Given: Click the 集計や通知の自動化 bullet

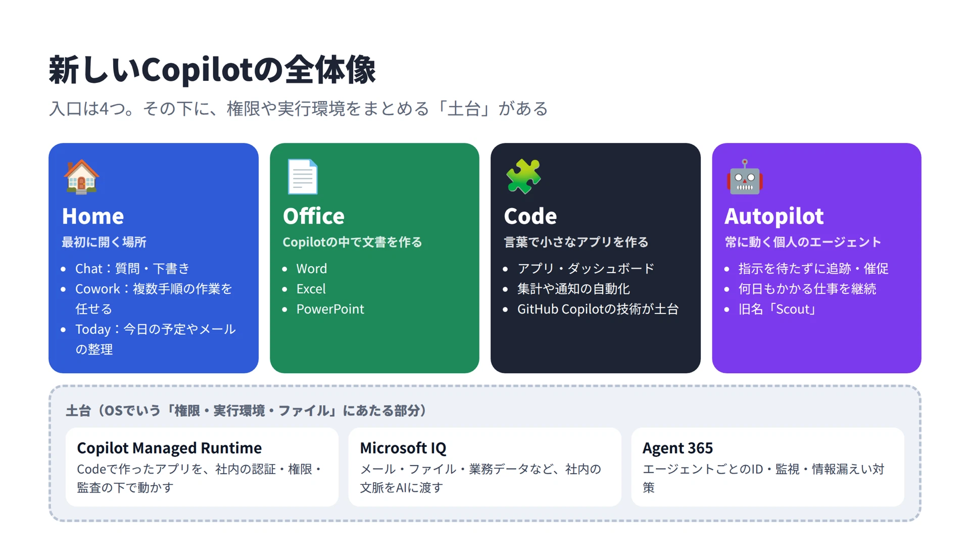Looking at the screenshot, I should [x=573, y=289].
